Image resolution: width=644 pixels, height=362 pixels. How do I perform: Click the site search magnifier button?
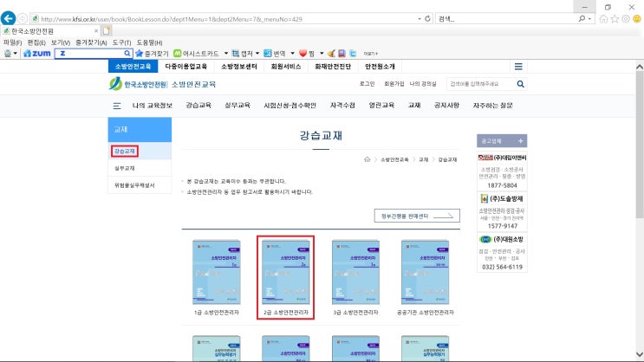click(520, 84)
